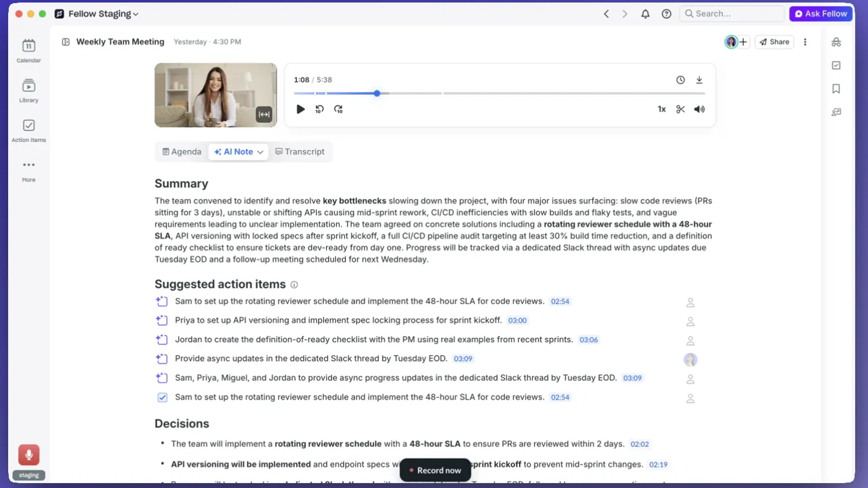
Task: Expand the video thumbnail width
Action: coord(264,114)
